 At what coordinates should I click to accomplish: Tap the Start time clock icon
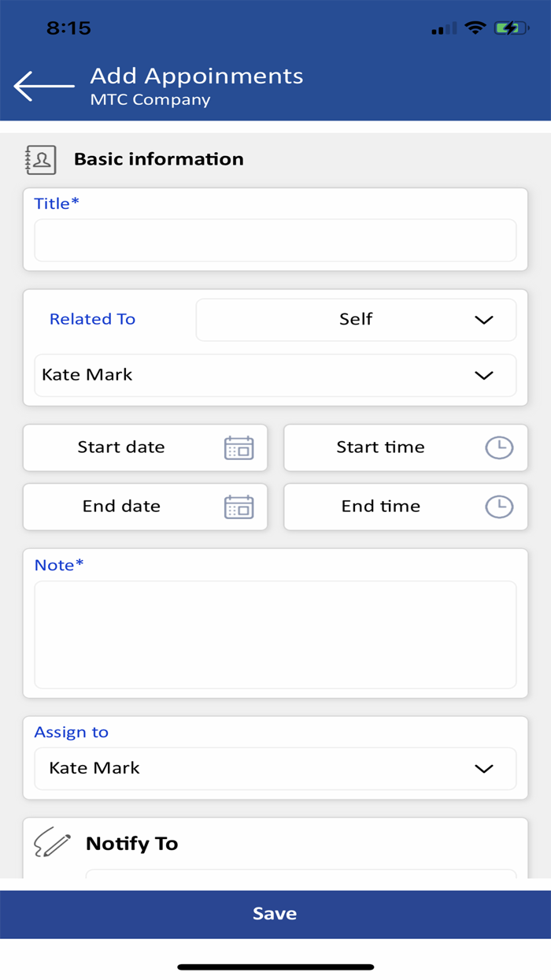click(499, 447)
